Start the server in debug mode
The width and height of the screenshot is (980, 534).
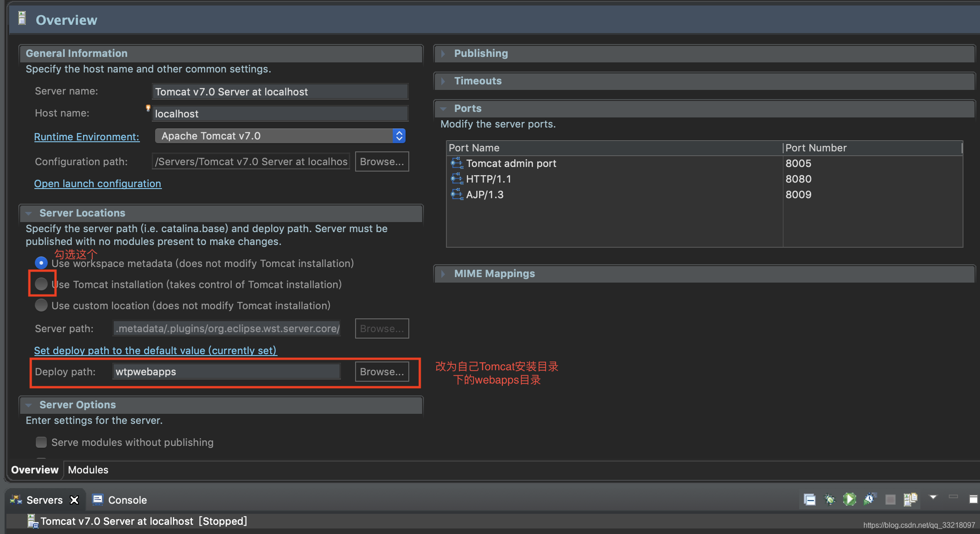click(830, 499)
